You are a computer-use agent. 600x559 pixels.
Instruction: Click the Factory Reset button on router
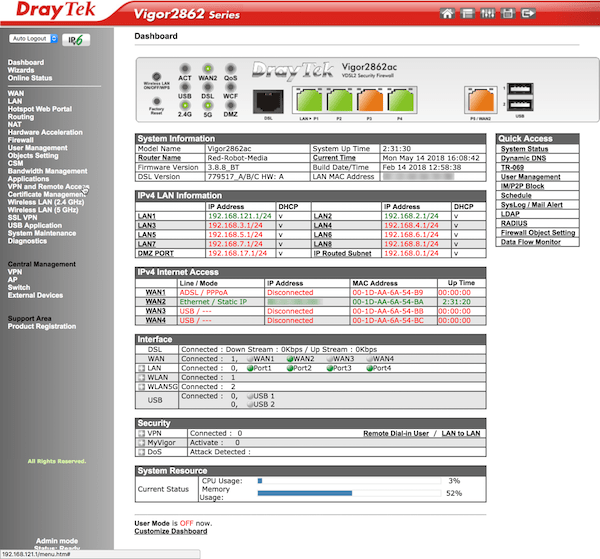pos(157,101)
